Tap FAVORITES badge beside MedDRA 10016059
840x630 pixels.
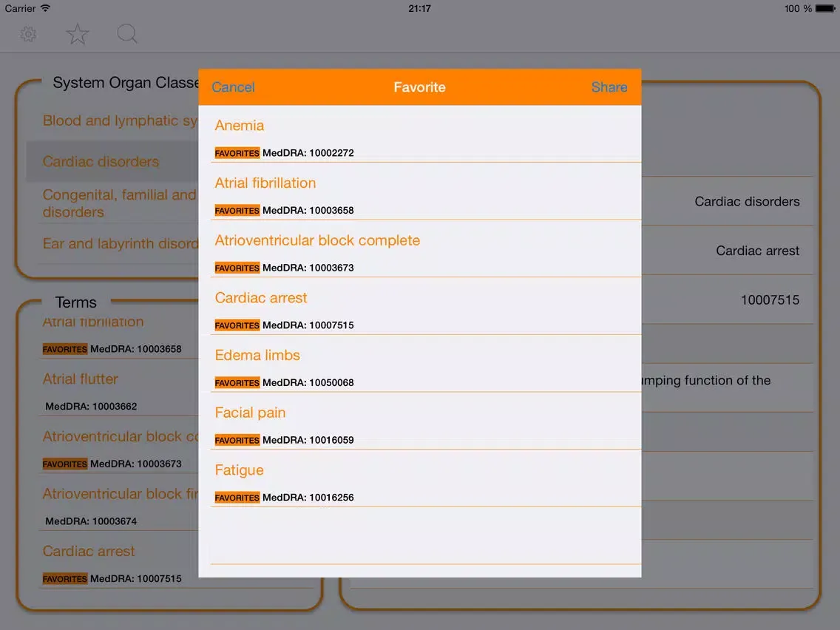pos(237,440)
